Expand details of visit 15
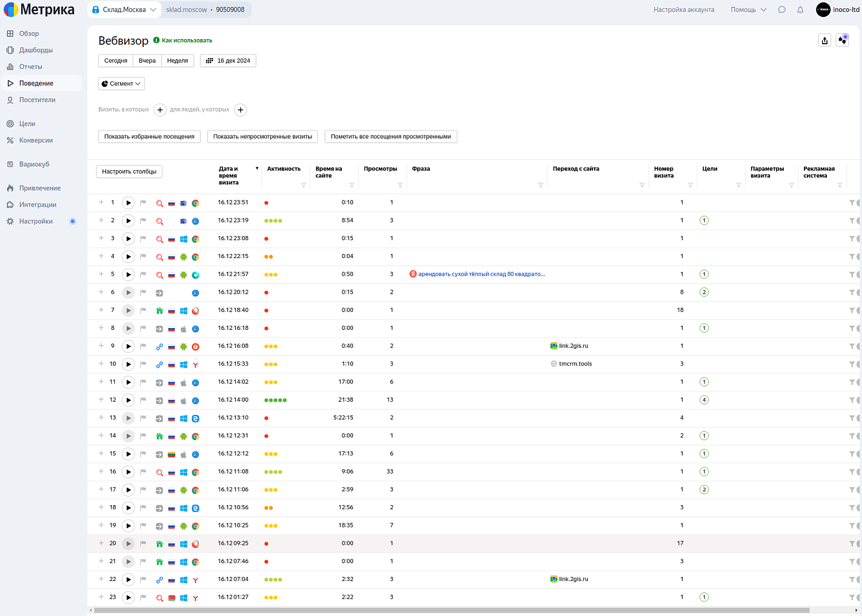 101,453
